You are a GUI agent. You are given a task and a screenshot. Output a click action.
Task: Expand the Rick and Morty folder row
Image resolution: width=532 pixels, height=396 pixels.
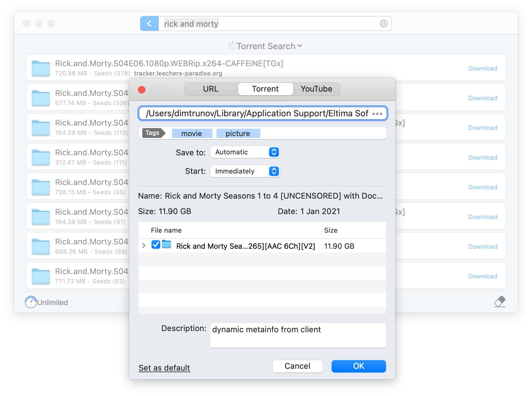[144, 245]
